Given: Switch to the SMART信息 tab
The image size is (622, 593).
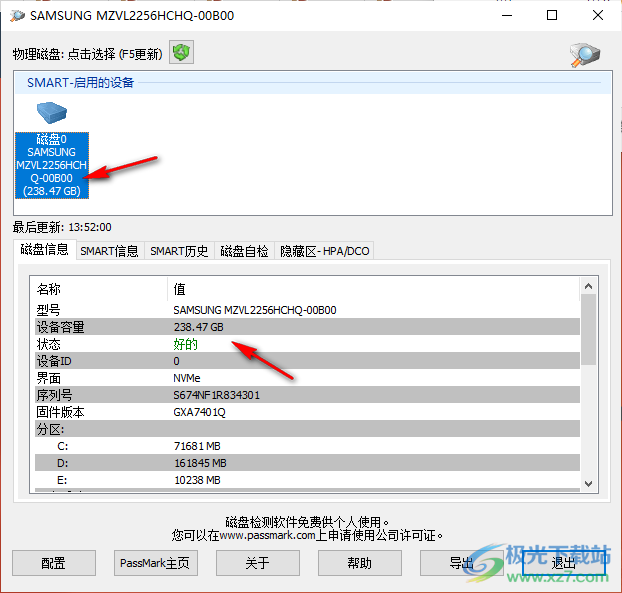Looking at the screenshot, I should point(109,251).
